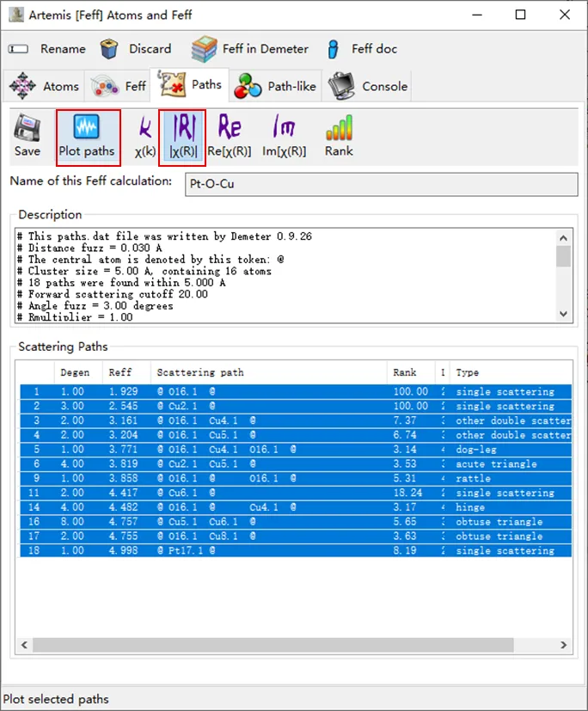Screen dimensions: 588x711
Task: Click the description scrollbar thumb
Action: point(564,257)
